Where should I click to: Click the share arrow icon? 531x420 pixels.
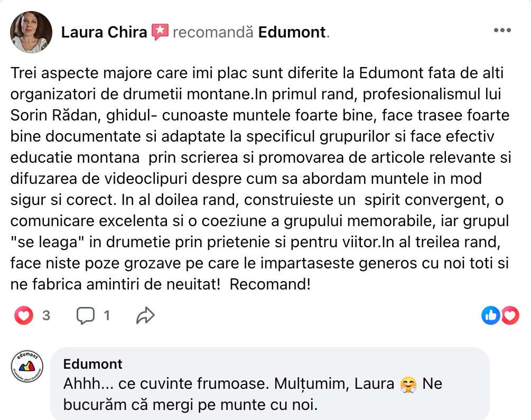pyautogui.click(x=145, y=316)
